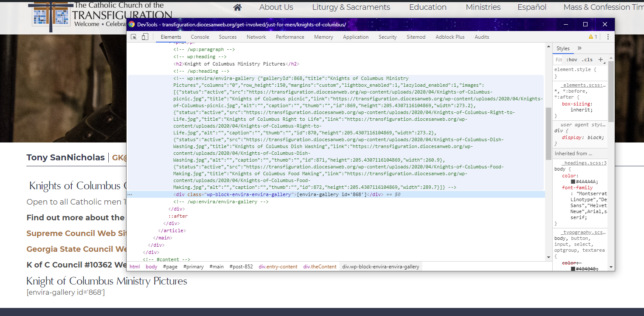Open the _headings.scss:3 source link
This screenshot has height=316, width=644.
click(585, 163)
